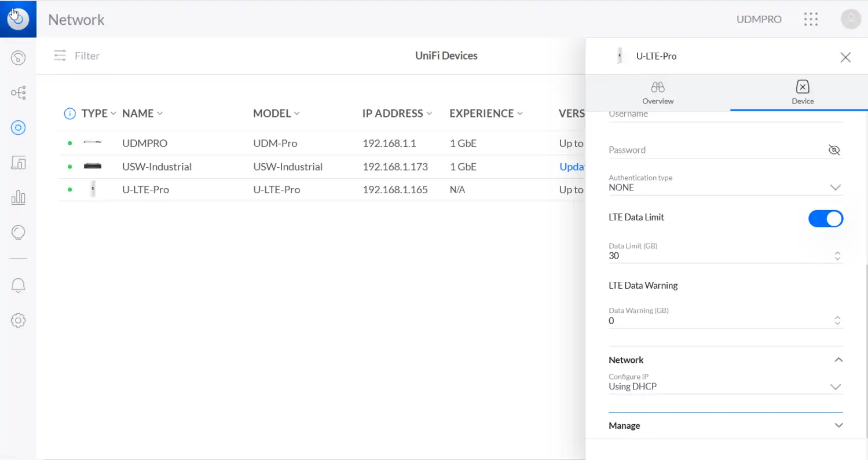Open the app grid launcher icon

click(811, 19)
